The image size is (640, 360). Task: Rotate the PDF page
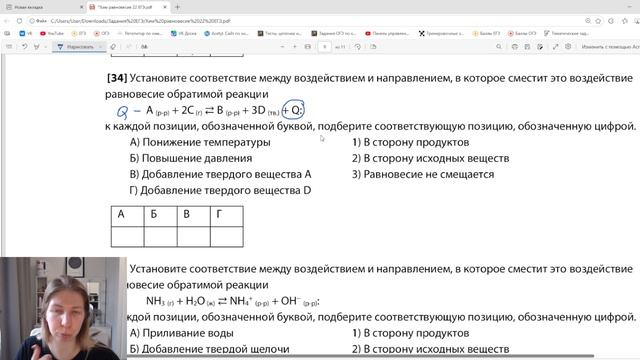coord(358,47)
